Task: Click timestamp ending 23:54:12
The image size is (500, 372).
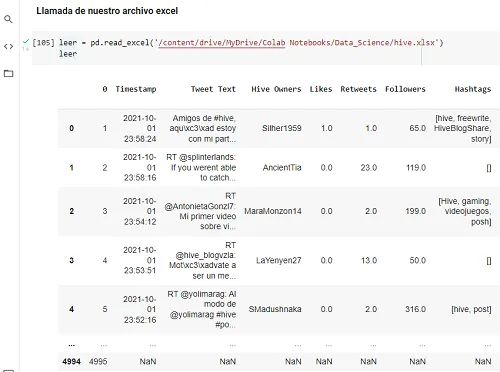Action: (x=140, y=211)
